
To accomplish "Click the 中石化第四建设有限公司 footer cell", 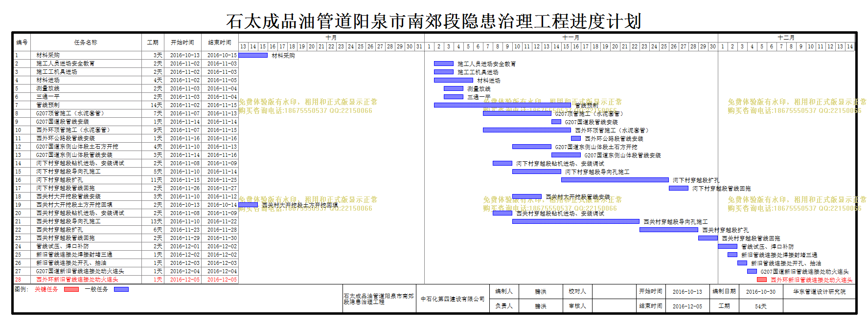I will coord(453,299).
